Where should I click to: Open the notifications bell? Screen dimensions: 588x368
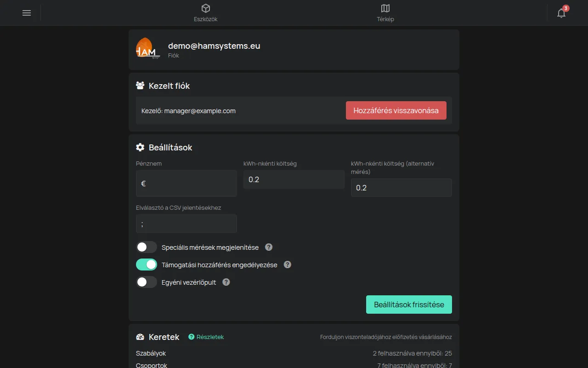(x=561, y=13)
